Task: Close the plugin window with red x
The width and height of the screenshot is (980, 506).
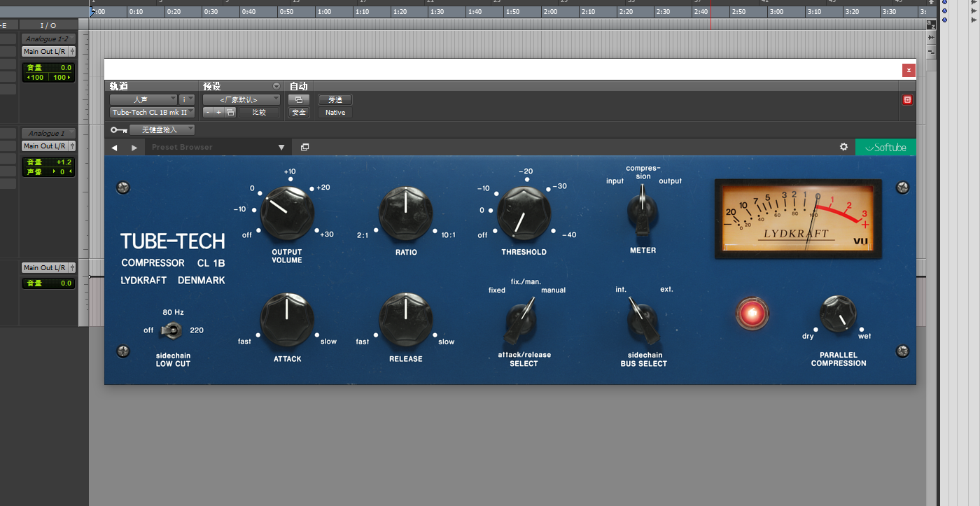Action: pos(909,70)
